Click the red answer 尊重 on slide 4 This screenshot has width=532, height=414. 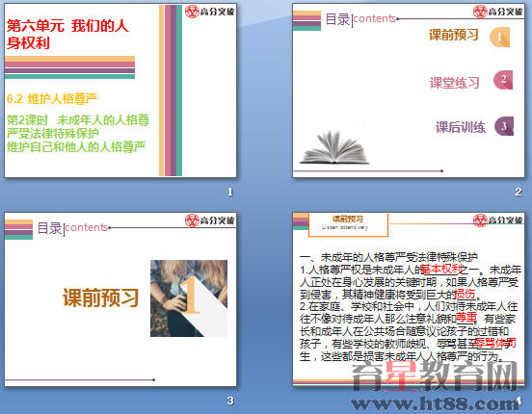(x=466, y=318)
